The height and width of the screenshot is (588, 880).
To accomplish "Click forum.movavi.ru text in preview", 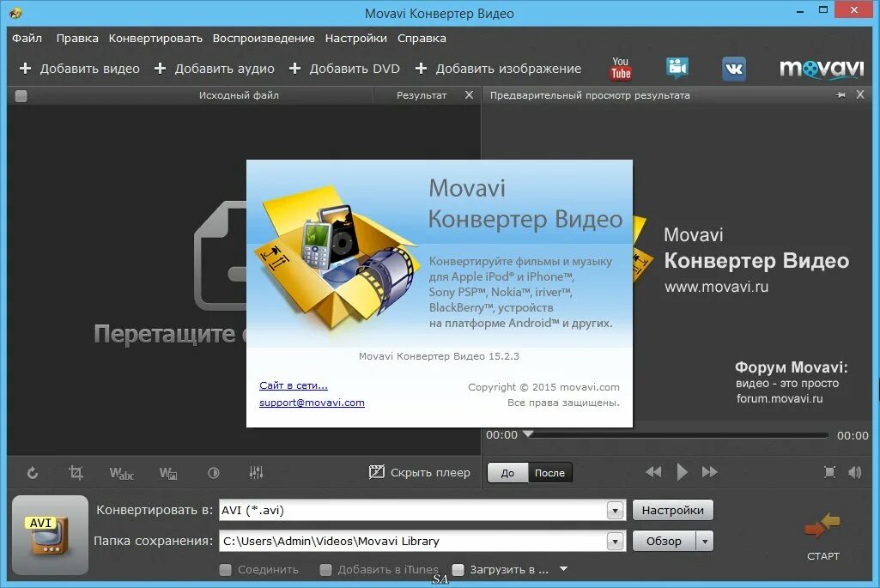I will pyautogui.click(x=780, y=399).
